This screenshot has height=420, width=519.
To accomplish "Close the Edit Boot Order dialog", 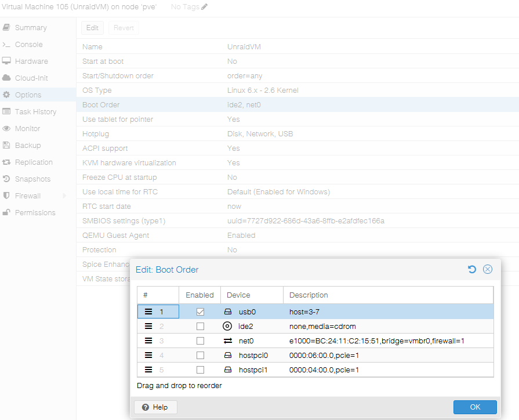I will pyautogui.click(x=488, y=269).
